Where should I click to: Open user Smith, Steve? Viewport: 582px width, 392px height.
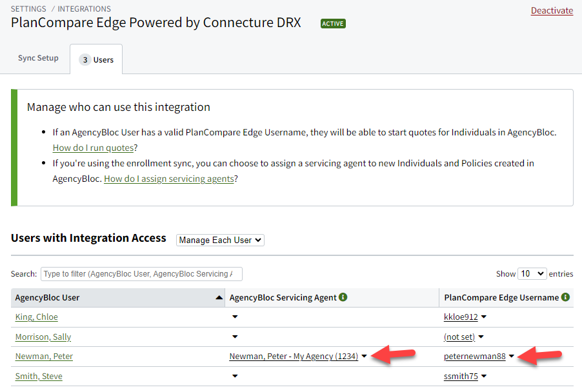click(x=39, y=376)
